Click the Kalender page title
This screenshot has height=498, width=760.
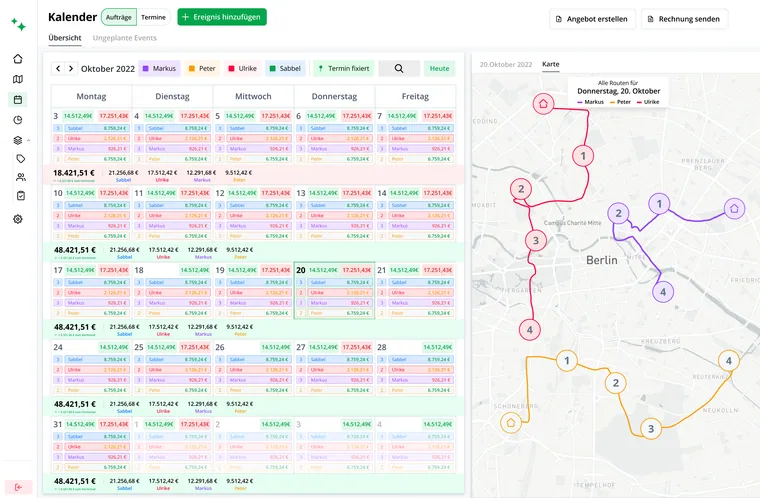73,17
